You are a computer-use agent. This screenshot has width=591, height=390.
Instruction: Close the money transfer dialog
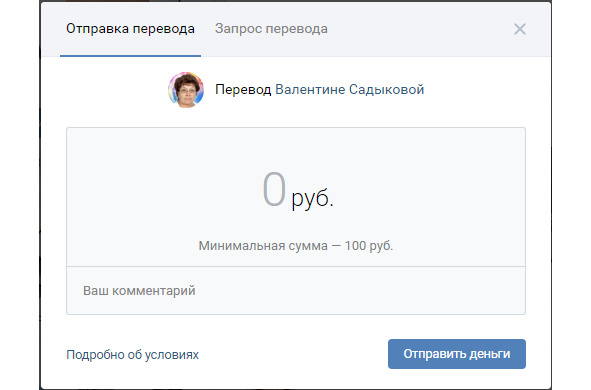tap(520, 29)
